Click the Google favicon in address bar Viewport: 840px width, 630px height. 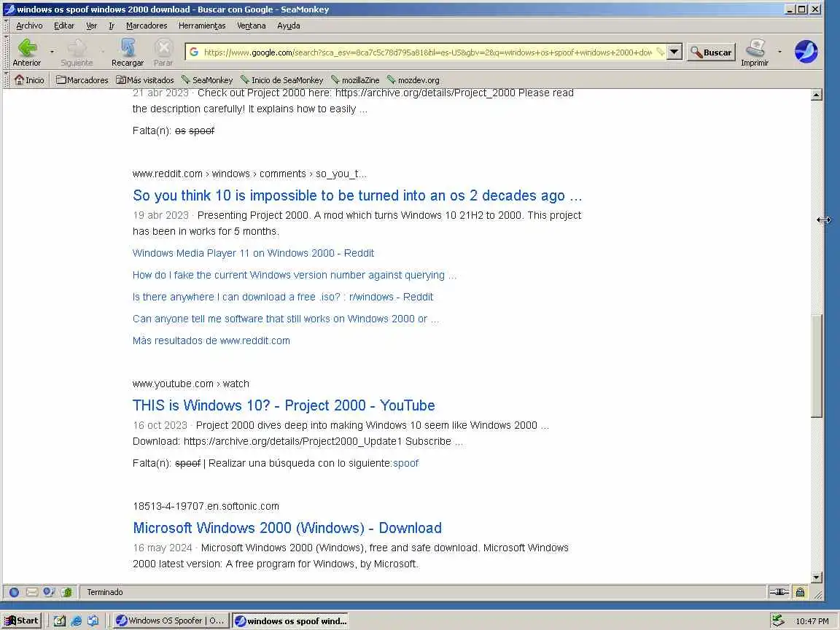coord(194,52)
